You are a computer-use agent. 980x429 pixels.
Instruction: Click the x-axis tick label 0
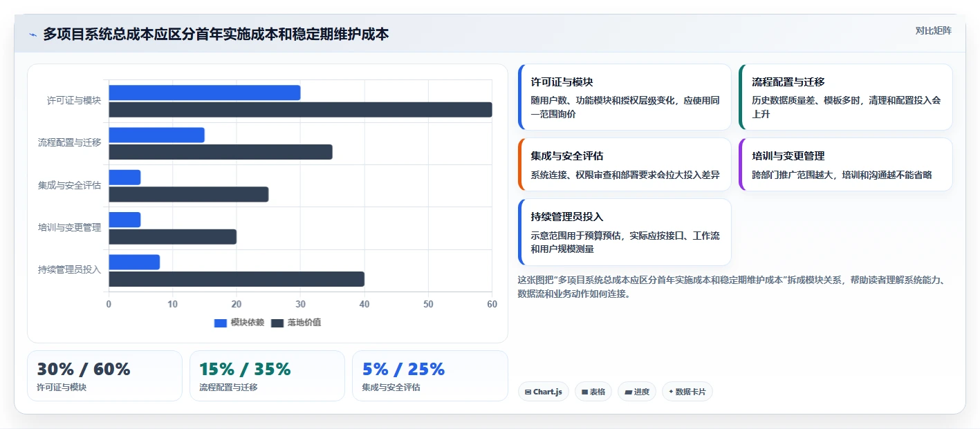pyautogui.click(x=109, y=304)
